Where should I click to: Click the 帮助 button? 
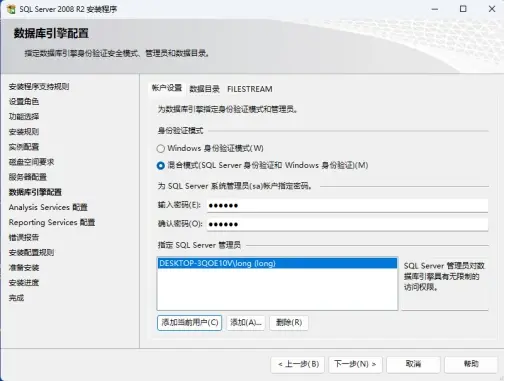[x=471, y=364]
